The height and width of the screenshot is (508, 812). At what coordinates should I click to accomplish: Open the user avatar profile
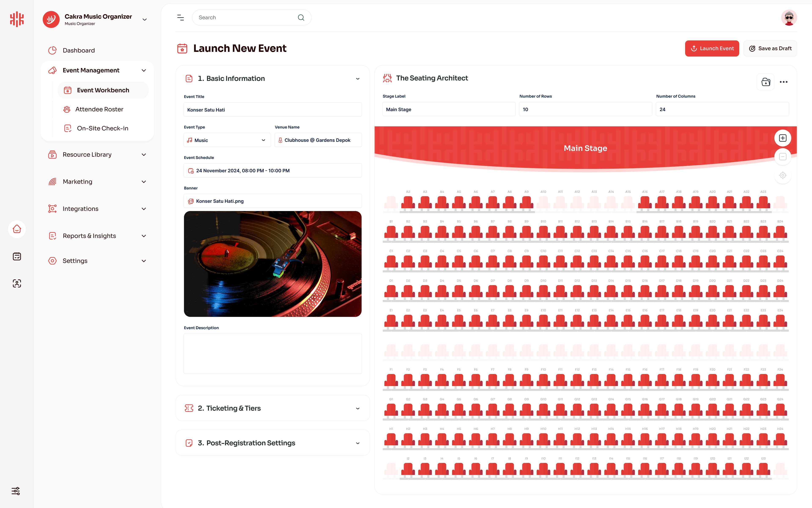(x=789, y=18)
